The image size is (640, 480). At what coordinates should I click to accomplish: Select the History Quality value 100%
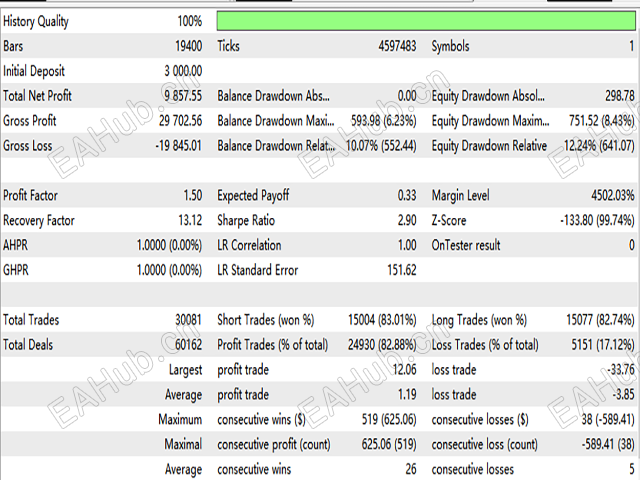tap(189, 21)
